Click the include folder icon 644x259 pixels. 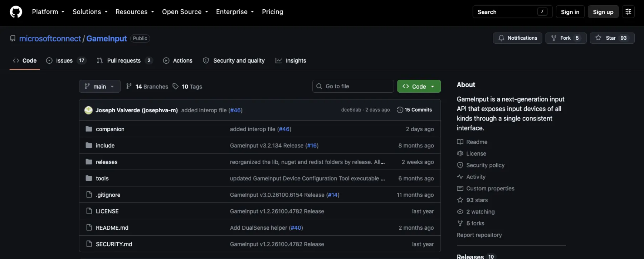click(89, 145)
